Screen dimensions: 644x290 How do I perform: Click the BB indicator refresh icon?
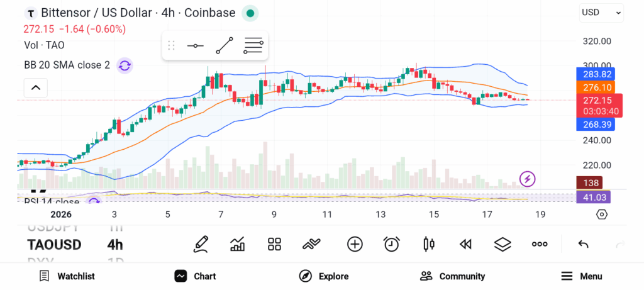tap(125, 65)
